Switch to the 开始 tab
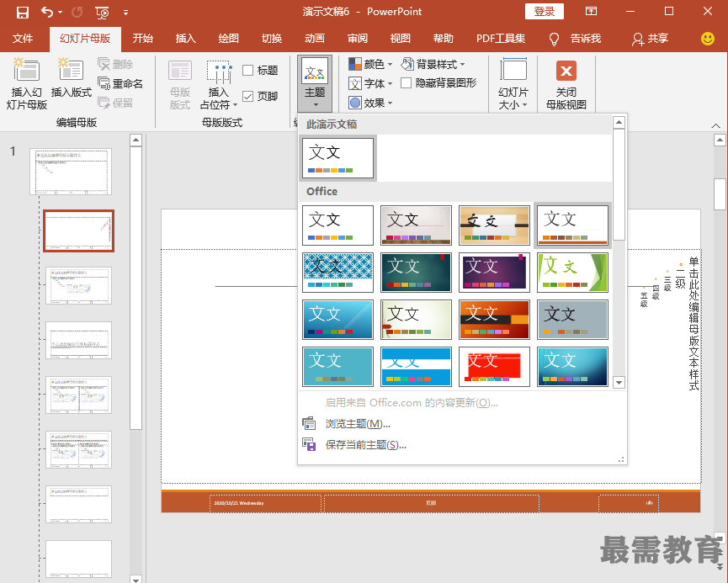 click(x=143, y=39)
